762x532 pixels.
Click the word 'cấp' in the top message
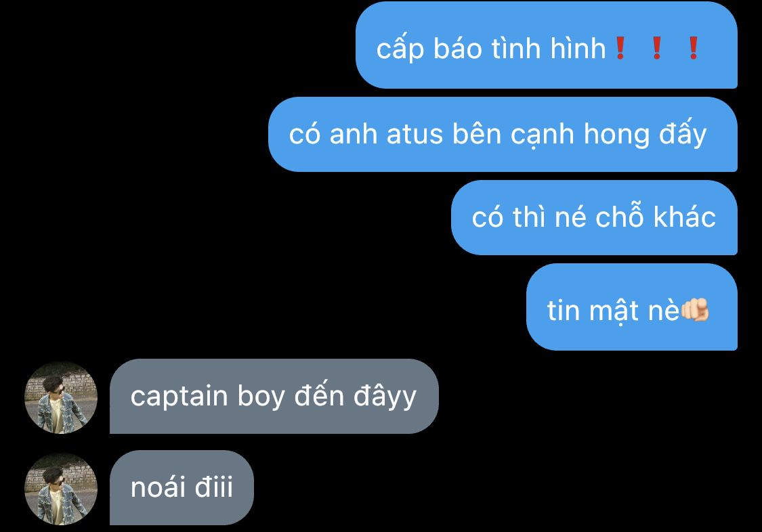tap(400, 49)
